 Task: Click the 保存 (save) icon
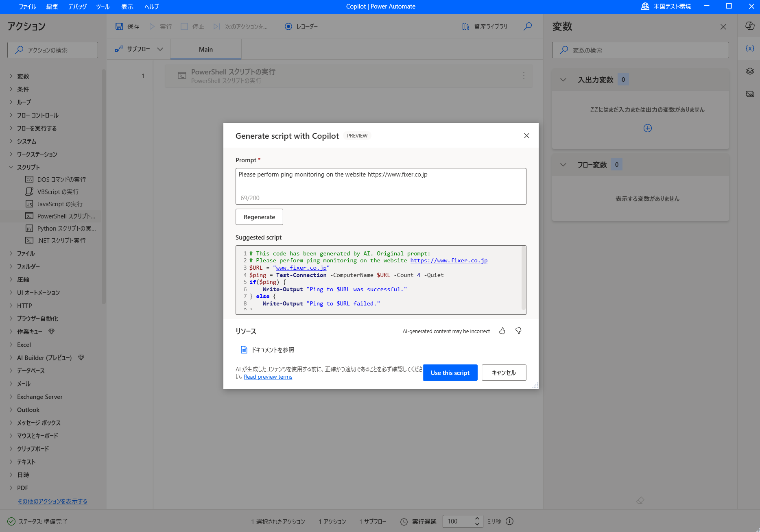119,26
